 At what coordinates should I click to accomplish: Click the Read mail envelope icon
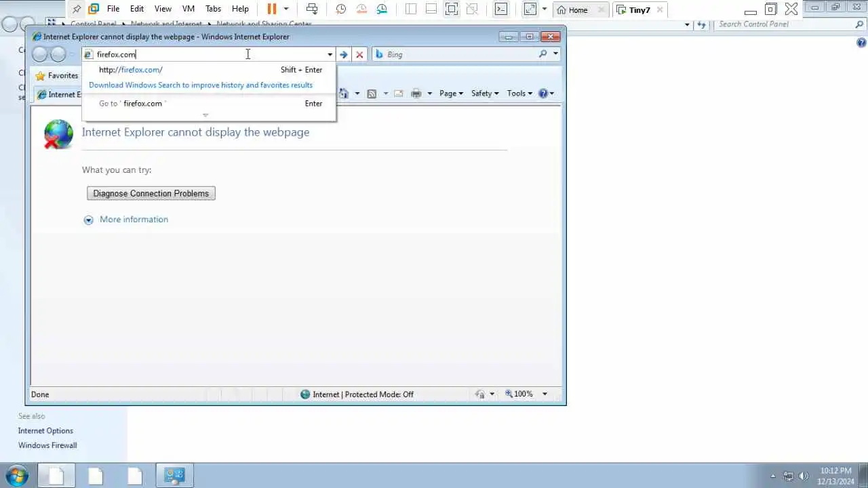pos(398,94)
